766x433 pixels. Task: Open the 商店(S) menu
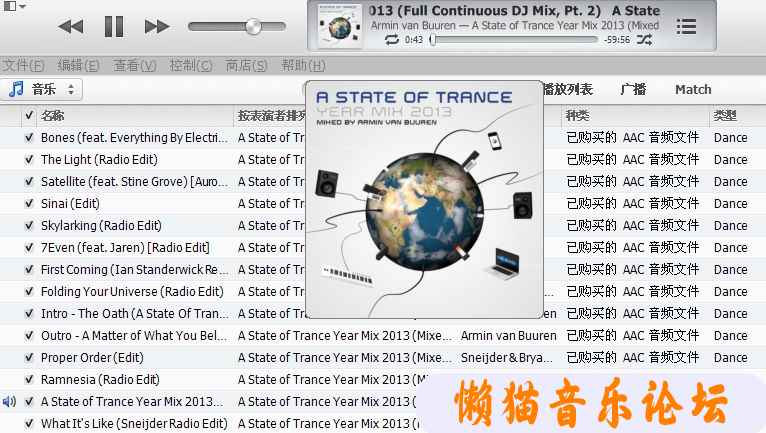click(246, 65)
